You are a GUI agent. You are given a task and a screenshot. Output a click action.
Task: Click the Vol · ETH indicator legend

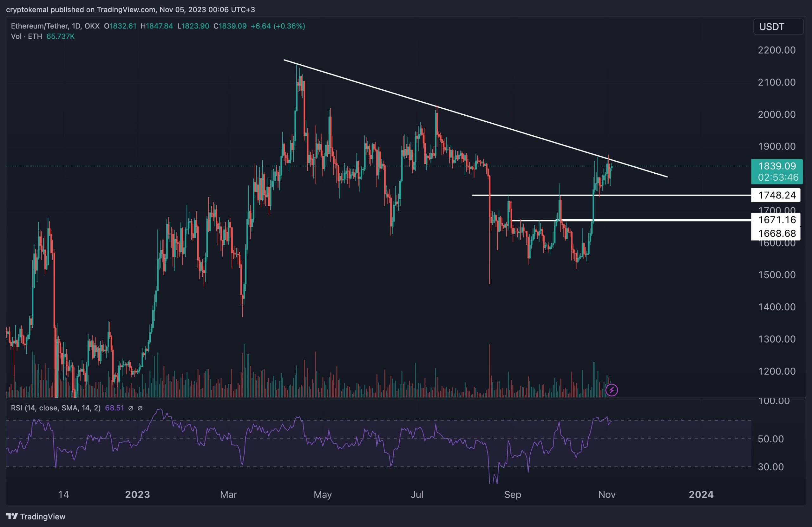coord(26,36)
